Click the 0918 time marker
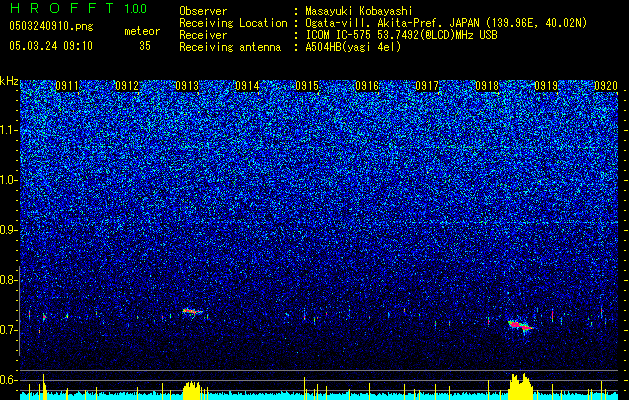The image size is (629, 400). point(487,86)
